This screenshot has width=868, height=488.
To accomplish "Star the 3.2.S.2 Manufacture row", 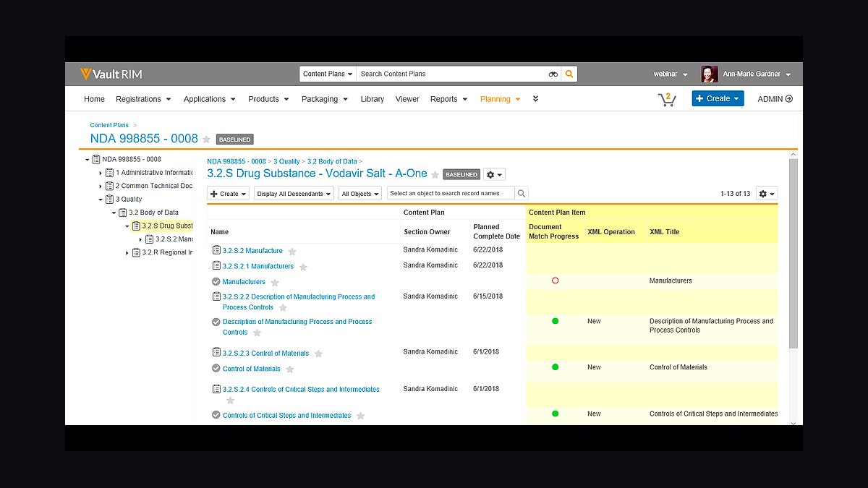I will (292, 252).
